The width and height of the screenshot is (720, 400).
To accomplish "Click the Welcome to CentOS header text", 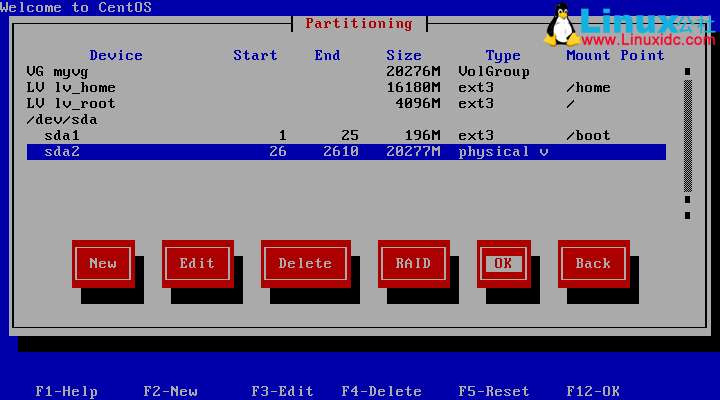I will coord(76,7).
